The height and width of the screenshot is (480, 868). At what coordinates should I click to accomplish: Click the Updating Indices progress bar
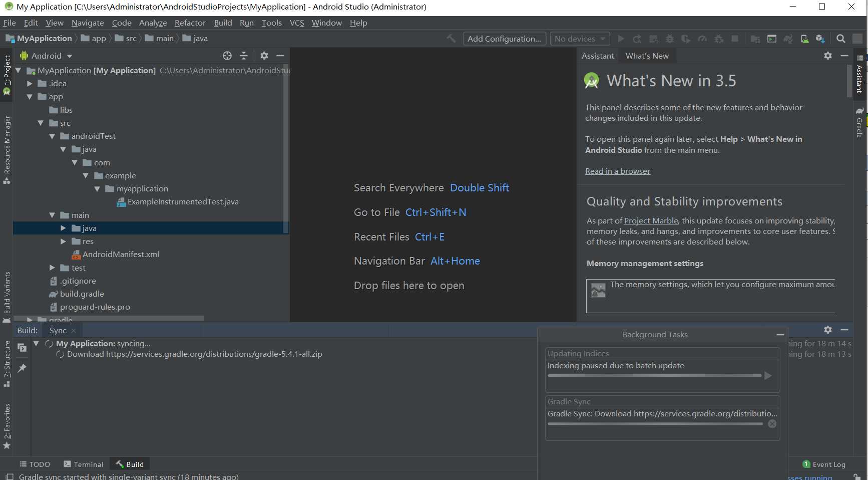(654, 376)
